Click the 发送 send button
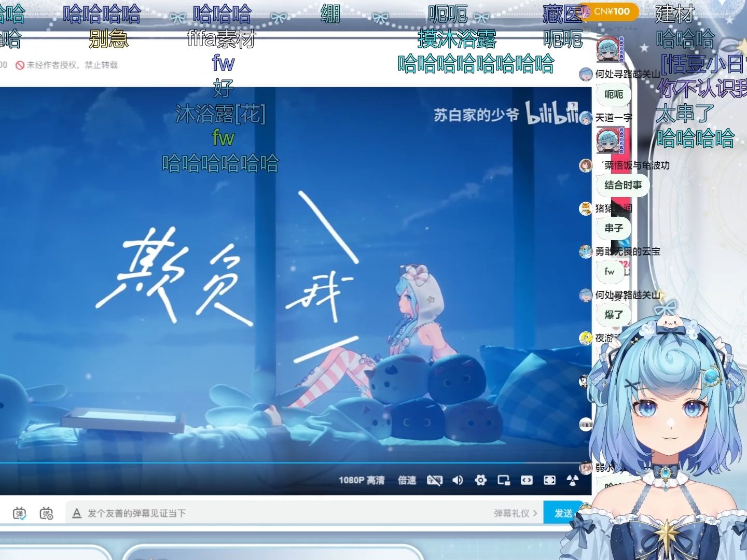The height and width of the screenshot is (560, 747). pyautogui.click(x=563, y=513)
